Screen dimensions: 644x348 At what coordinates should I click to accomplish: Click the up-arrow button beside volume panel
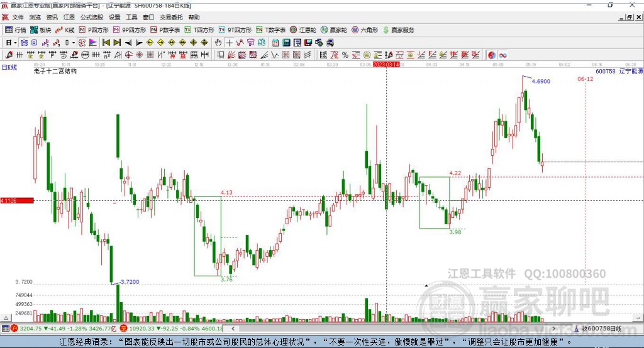[6, 318]
